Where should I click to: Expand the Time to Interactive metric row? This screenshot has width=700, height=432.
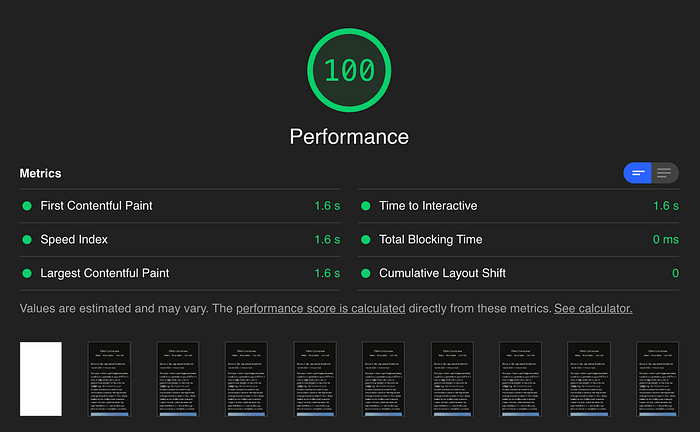(518, 206)
